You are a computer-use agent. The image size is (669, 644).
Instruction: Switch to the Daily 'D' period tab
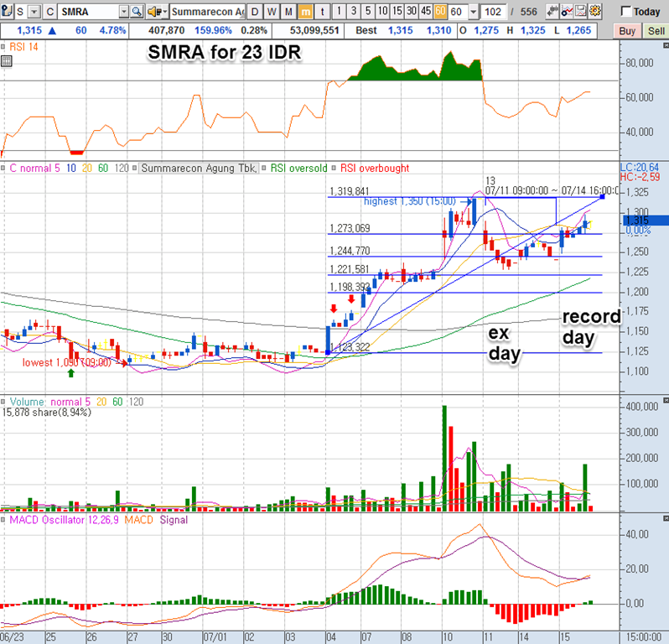pos(254,12)
